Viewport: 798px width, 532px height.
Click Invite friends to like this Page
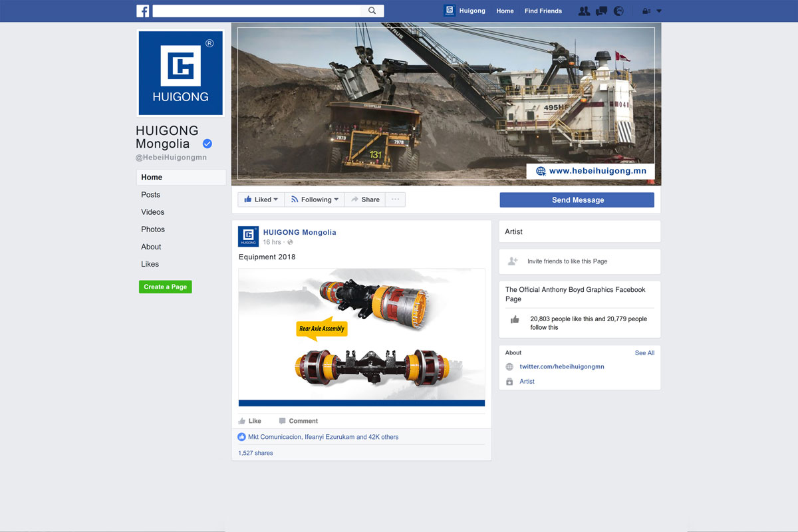pyautogui.click(x=567, y=261)
